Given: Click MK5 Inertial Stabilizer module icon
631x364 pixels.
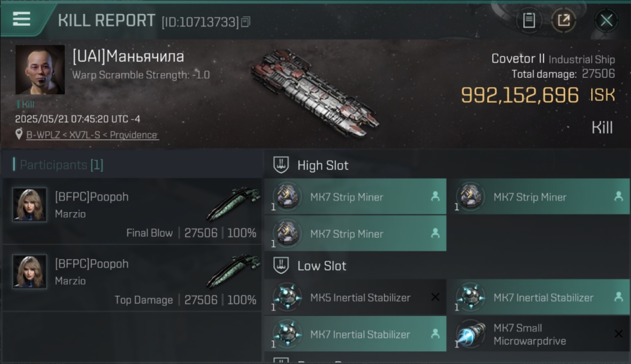Looking at the screenshot, I should coord(287,297).
